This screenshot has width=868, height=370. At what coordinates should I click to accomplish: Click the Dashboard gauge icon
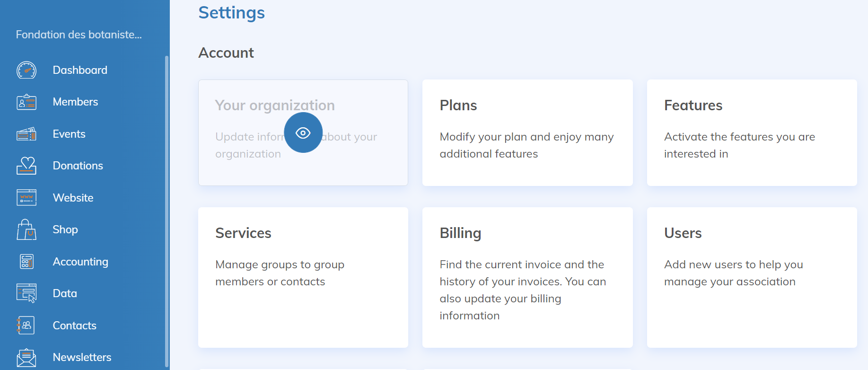[26, 70]
